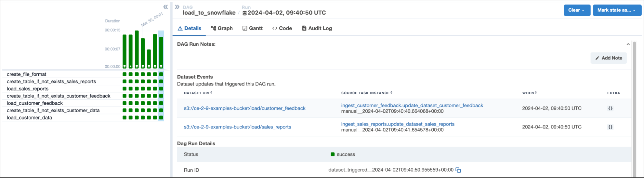This screenshot has width=644, height=178.
Task: Switch to the Graph tab
Action: (222, 28)
